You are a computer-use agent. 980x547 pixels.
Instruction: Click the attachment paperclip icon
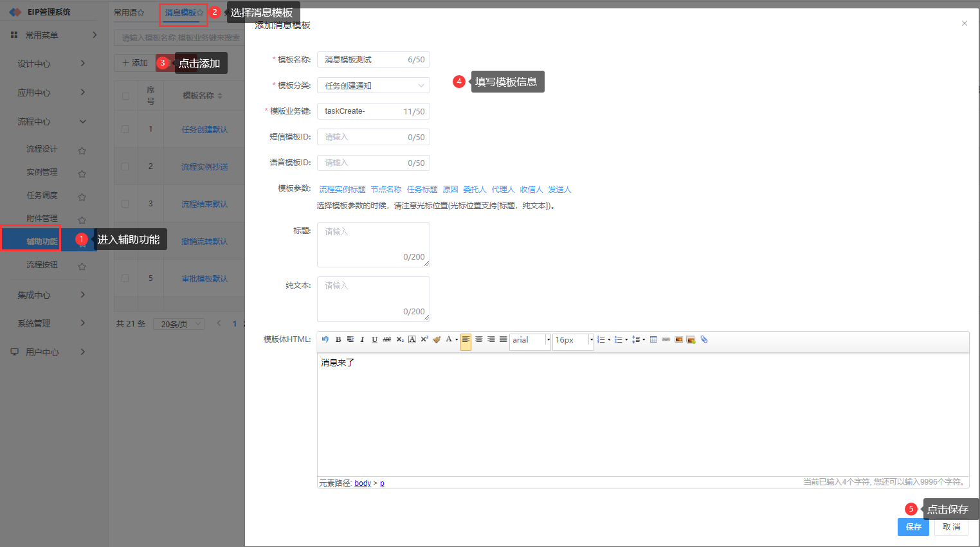(704, 339)
